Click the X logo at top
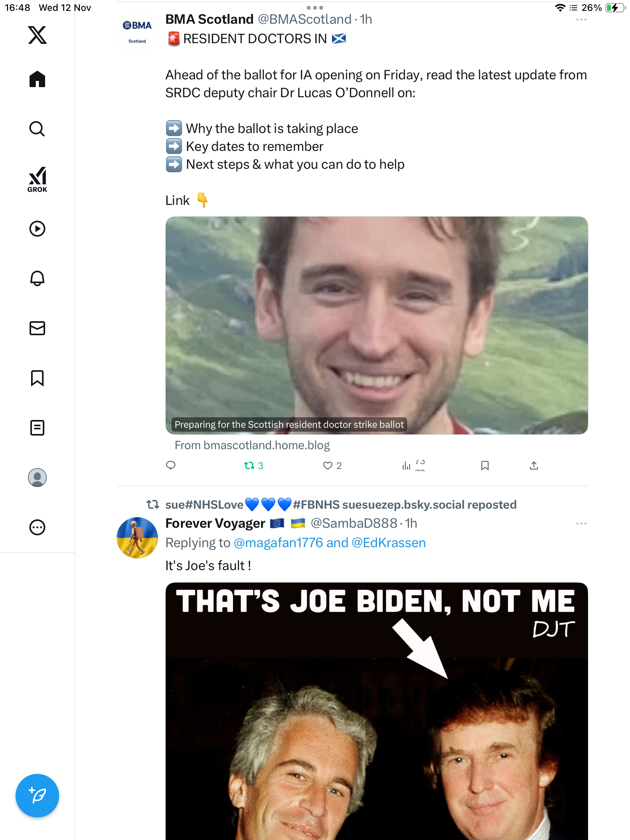 coord(37,35)
